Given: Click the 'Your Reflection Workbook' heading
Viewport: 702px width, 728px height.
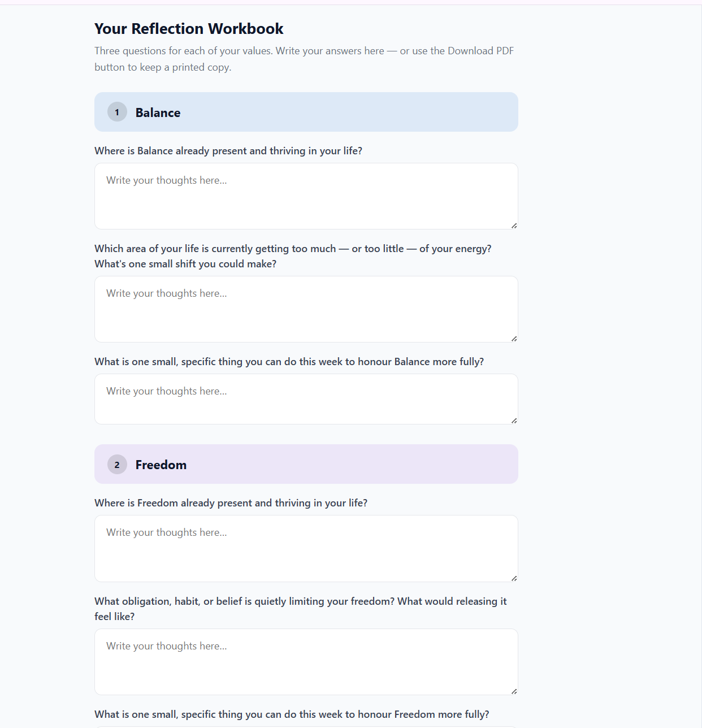Looking at the screenshot, I should (x=189, y=29).
